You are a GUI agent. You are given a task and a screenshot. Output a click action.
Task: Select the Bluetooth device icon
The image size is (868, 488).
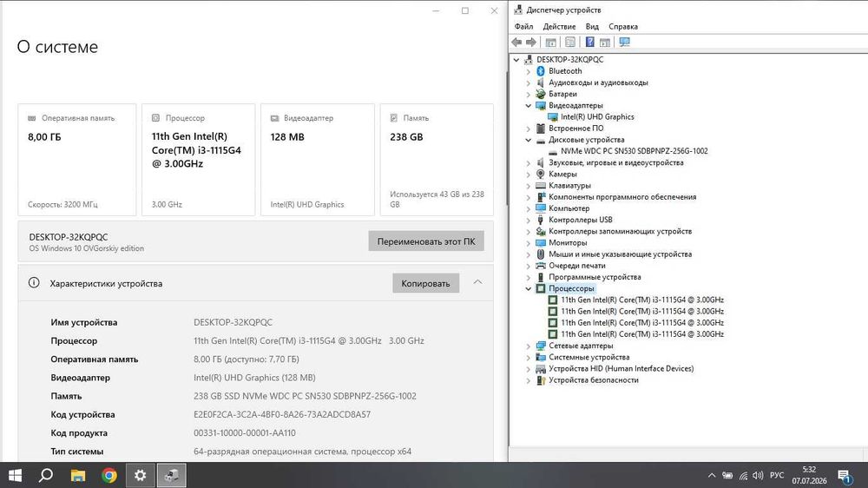(x=541, y=71)
